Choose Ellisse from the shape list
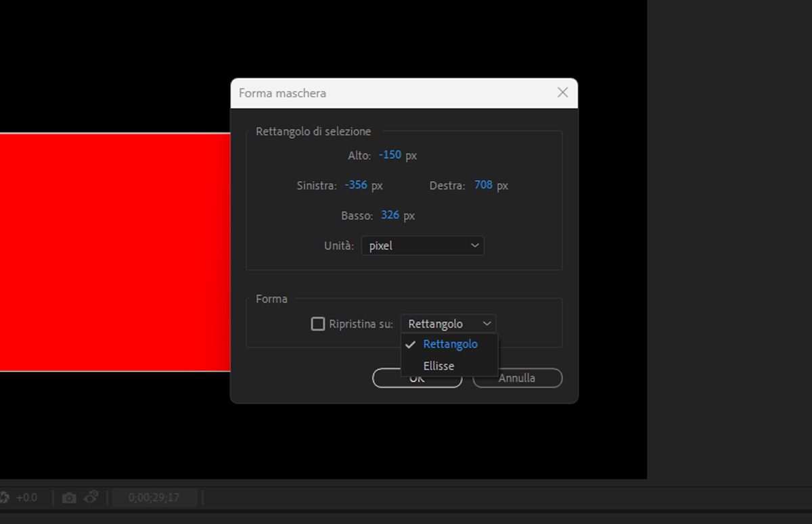The image size is (812, 524). click(450, 366)
